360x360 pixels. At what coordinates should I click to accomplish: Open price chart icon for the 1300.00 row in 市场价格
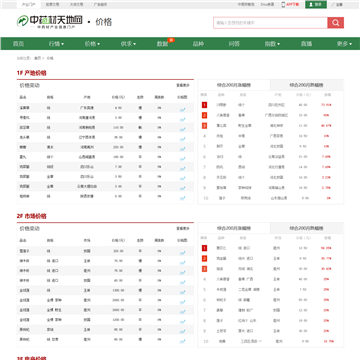coord(183,292)
